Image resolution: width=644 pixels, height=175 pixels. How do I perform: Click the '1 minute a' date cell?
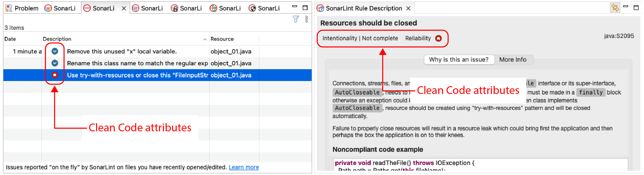pyautogui.click(x=27, y=51)
